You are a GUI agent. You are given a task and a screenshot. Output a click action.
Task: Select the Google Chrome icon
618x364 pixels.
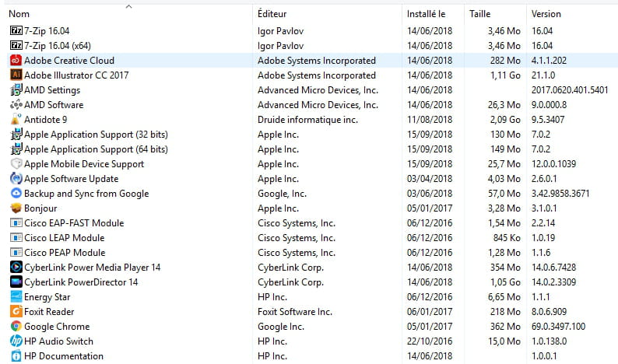point(16,326)
